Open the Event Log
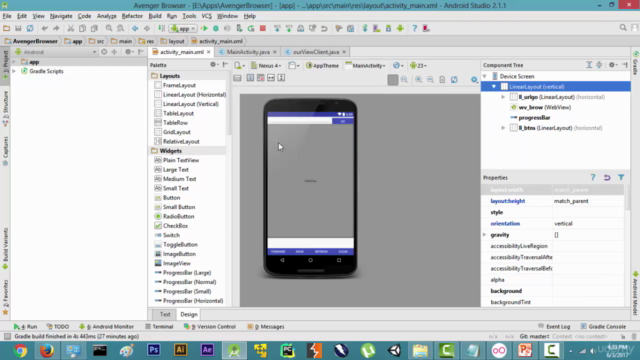This screenshot has width=640, height=360. pyautogui.click(x=554, y=327)
